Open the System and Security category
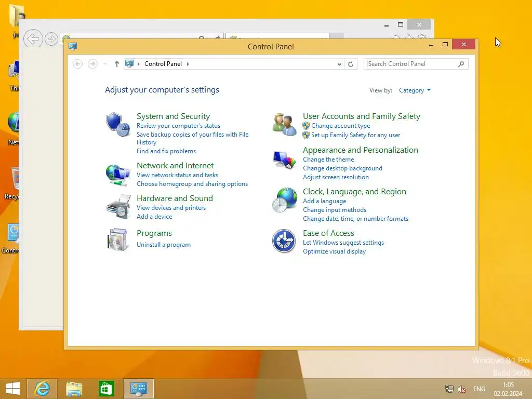This screenshot has width=532, height=399. pyautogui.click(x=173, y=116)
